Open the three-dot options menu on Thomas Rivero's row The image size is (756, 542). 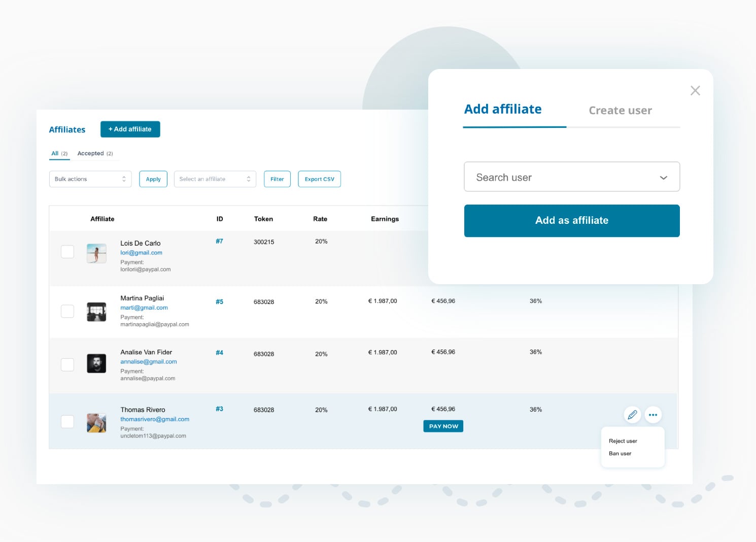coord(654,415)
